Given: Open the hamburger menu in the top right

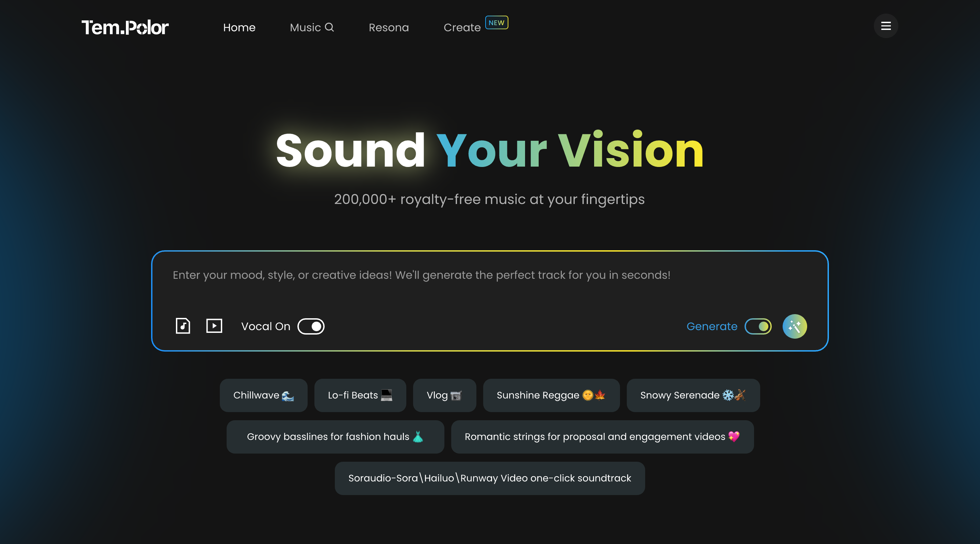Looking at the screenshot, I should pos(886,26).
